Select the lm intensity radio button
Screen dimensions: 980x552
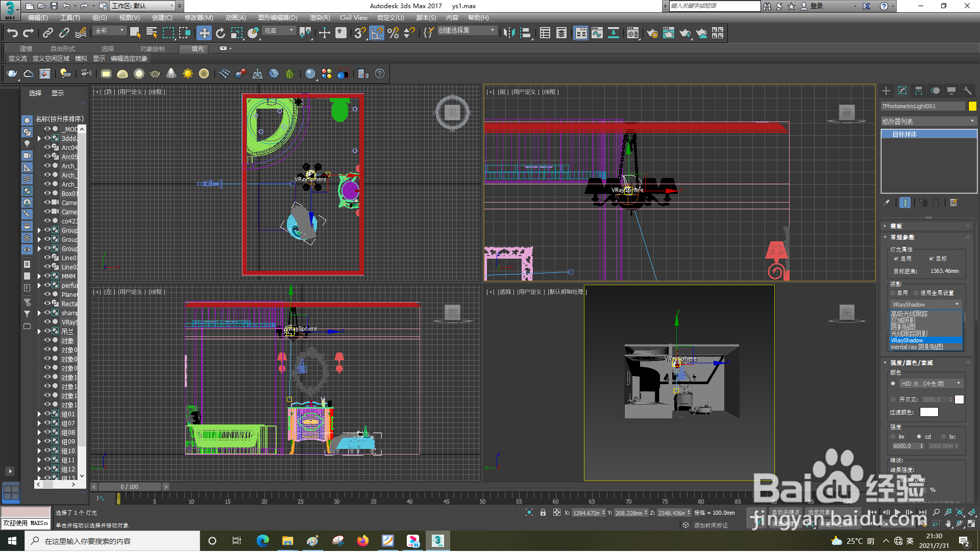pyautogui.click(x=893, y=437)
